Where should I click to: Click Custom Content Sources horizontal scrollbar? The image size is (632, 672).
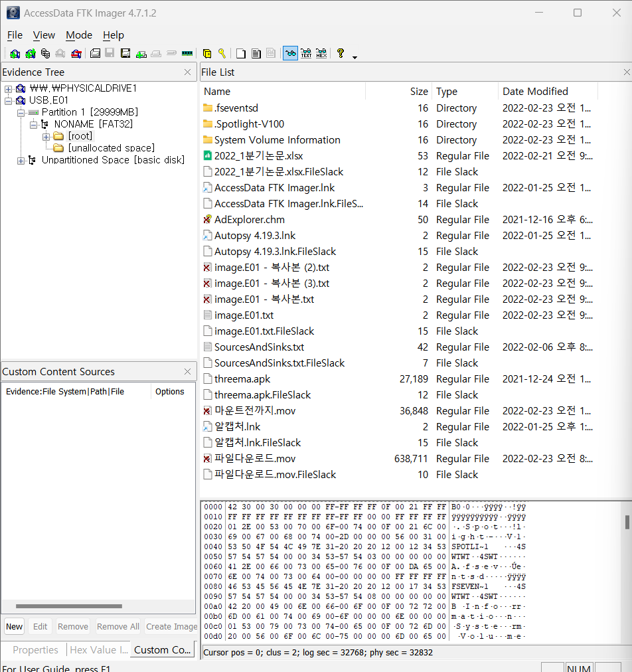[69, 606]
